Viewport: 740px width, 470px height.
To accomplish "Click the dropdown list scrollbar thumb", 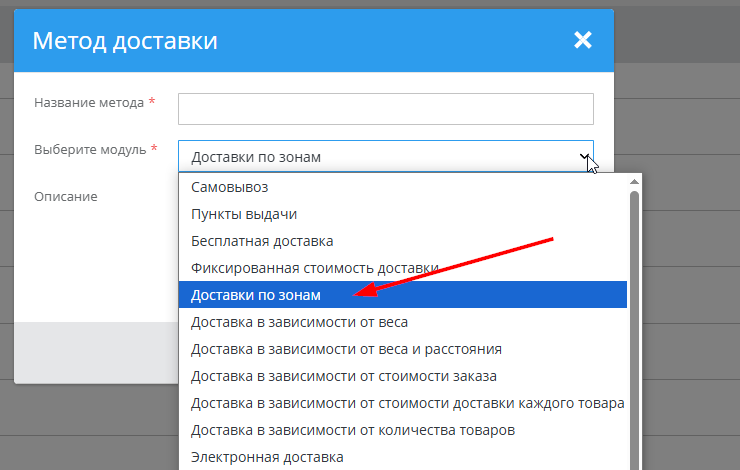I will 634,330.
